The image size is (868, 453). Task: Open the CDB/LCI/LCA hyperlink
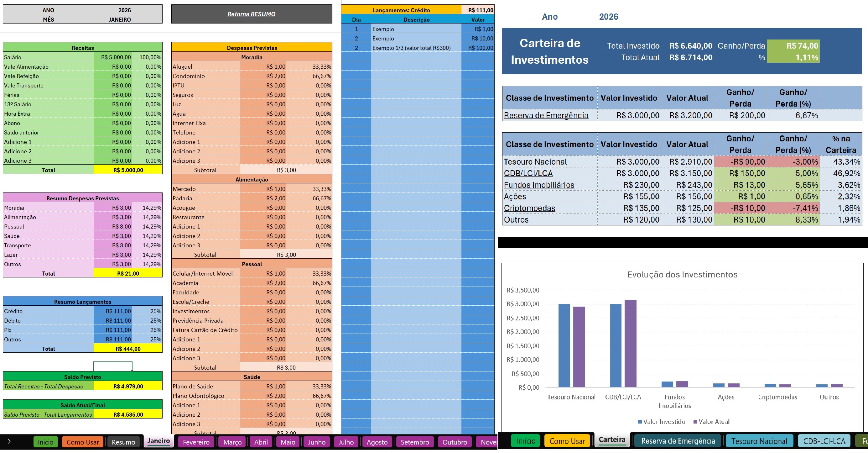pyautogui.click(x=528, y=173)
